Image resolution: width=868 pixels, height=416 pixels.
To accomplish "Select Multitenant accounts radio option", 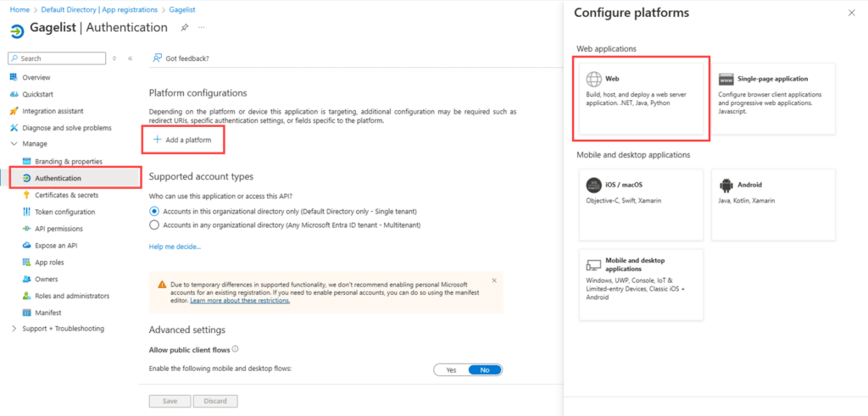I will 154,225.
